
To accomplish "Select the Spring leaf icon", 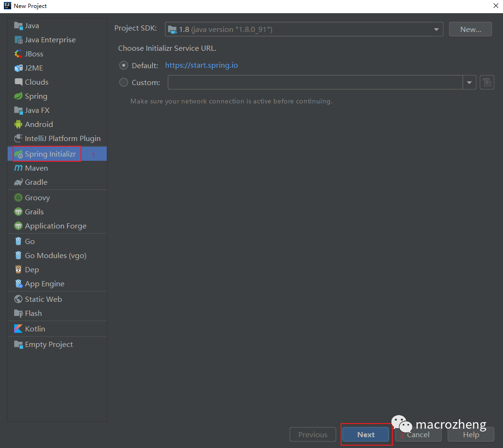I will (18, 96).
